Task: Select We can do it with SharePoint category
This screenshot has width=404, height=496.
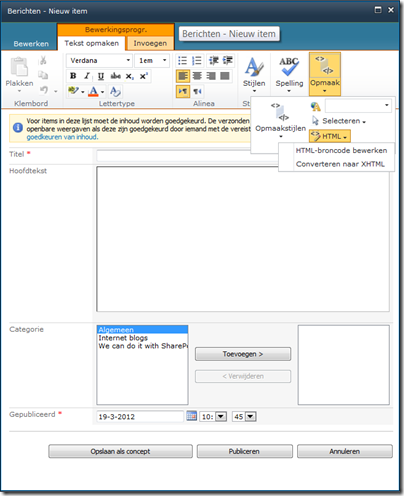Action: click(142, 346)
